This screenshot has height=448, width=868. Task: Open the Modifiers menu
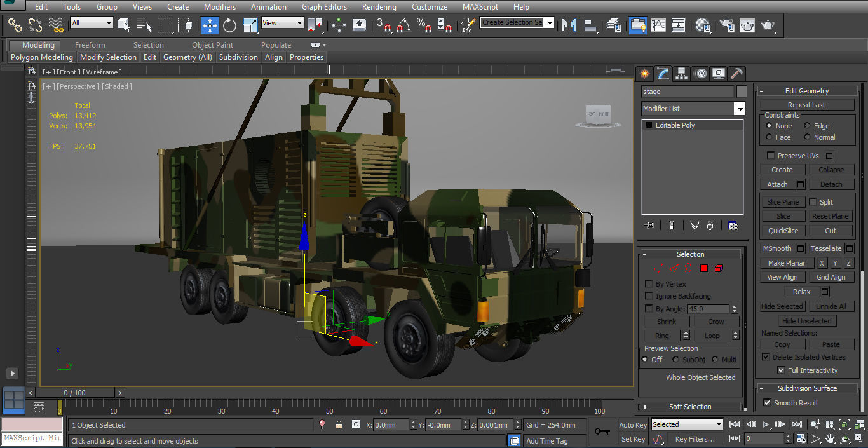point(220,7)
